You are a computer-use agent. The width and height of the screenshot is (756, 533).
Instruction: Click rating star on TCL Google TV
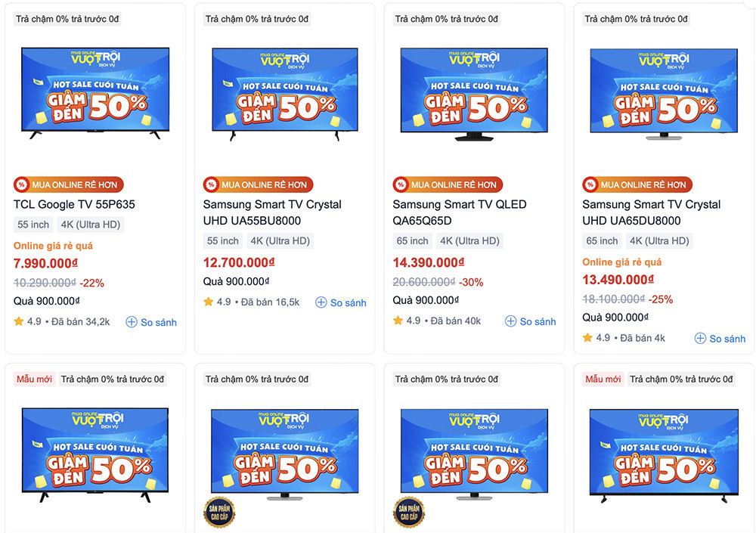click(x=19, y=321)
